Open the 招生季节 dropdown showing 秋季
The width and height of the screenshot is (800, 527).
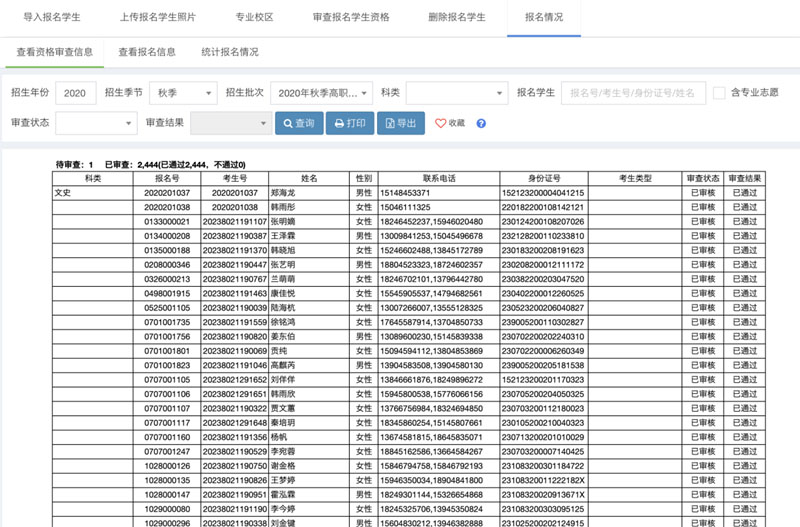182,93
